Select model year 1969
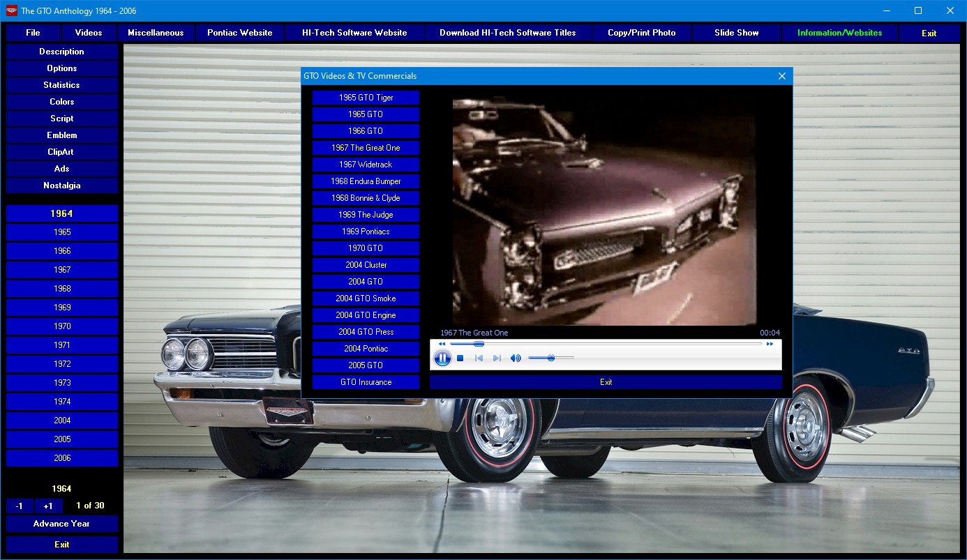The image size is (967, 560). pos(62,308)
